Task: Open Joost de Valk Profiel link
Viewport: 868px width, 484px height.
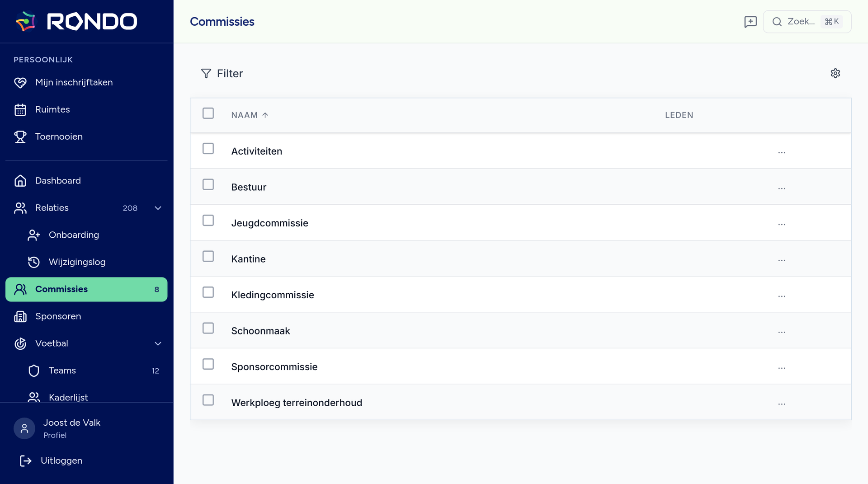Action: tap(71, 428)
